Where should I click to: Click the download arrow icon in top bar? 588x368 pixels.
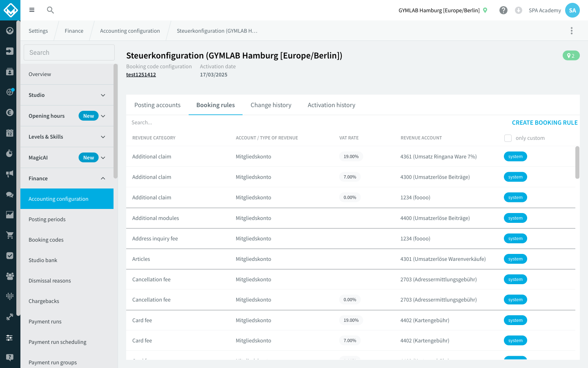click(x=519, y=10)
